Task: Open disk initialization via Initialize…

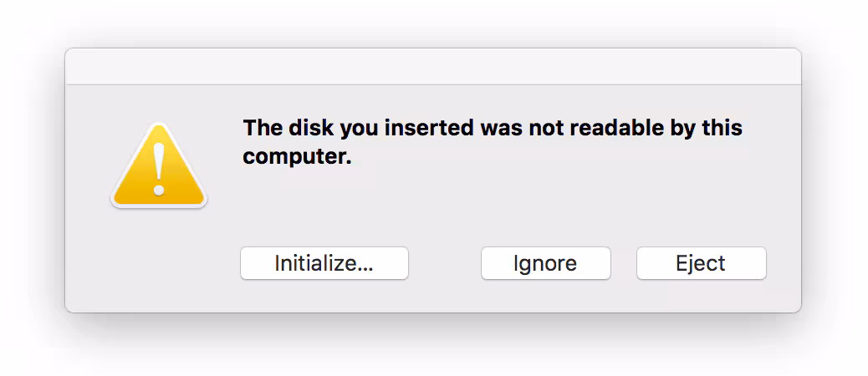Action: pyautogui.click(x=324, y=263)
